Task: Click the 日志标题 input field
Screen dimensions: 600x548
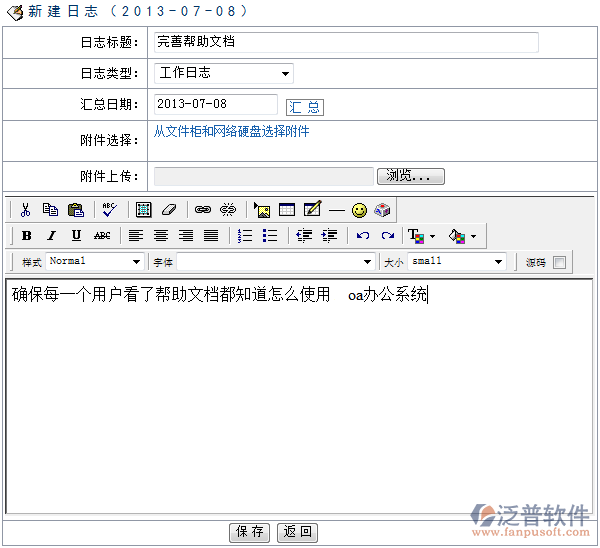Action: click(x=346, y=42)
